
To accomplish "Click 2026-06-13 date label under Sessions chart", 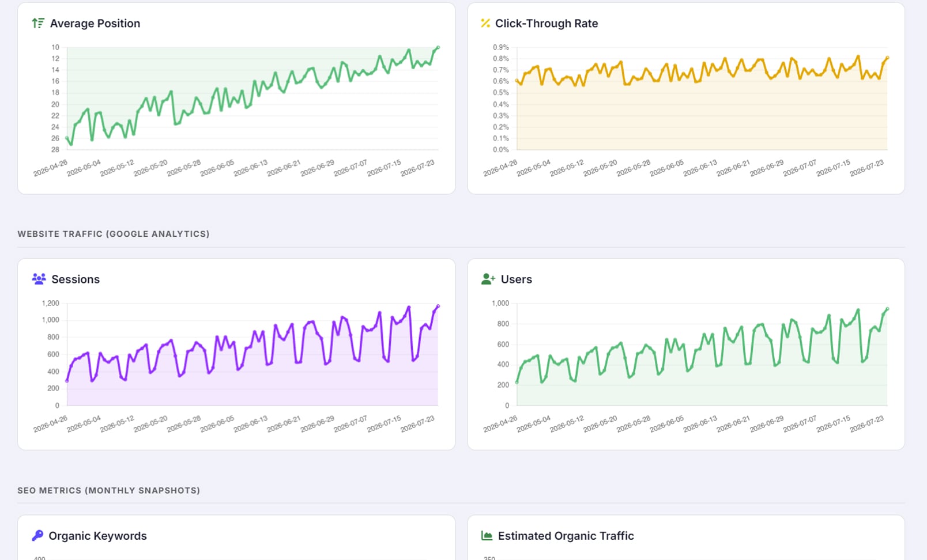I will pos(251,424).
